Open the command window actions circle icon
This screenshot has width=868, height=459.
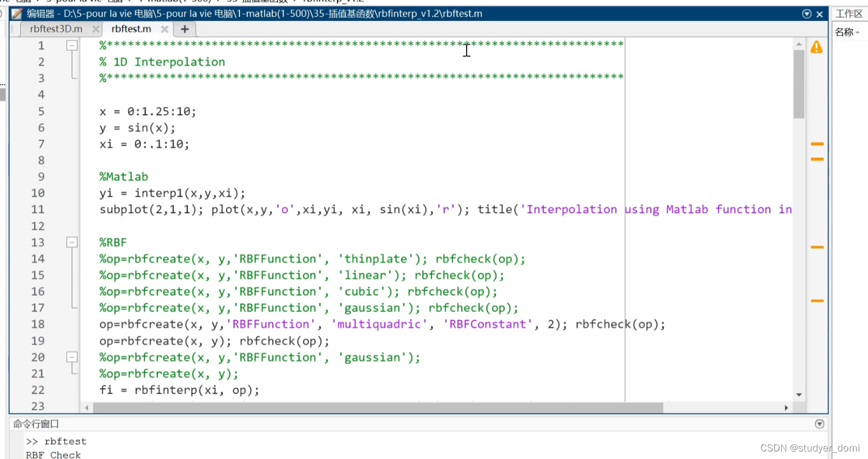819,423
